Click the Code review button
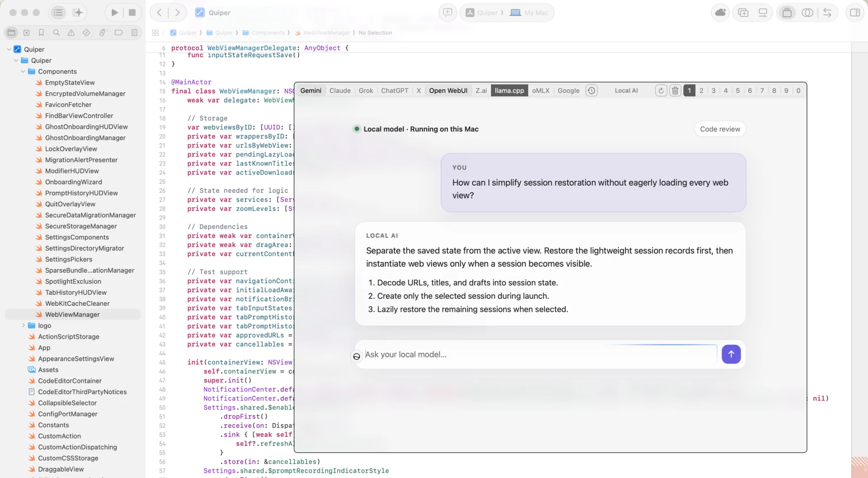This screenshot has width=868, height=478. [720, 129]
